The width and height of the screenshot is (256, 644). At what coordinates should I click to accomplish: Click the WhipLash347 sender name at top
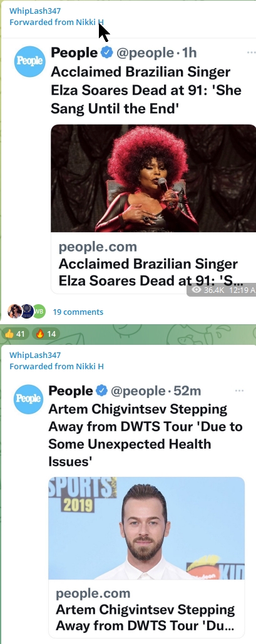(x=35, y=11)
